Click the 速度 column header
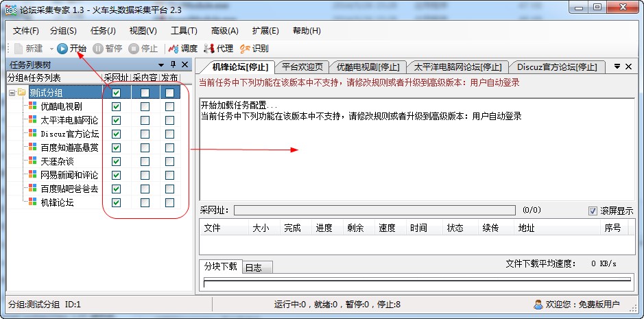 coord(390,228)
